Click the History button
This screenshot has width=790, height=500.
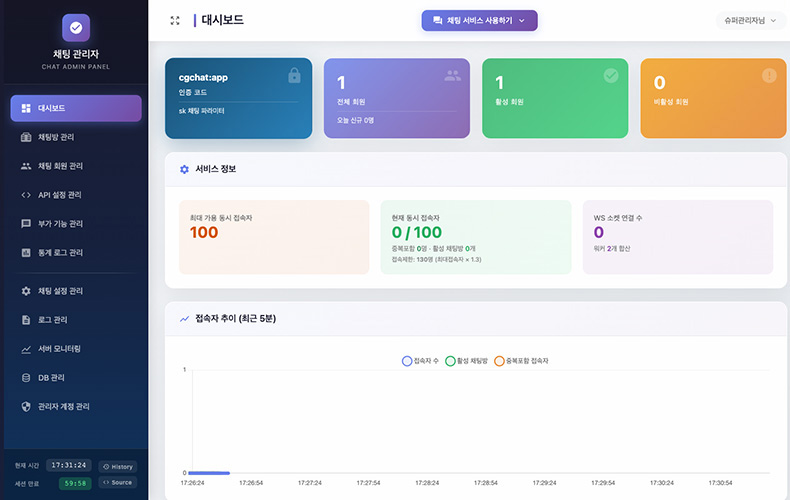(118, 467)
